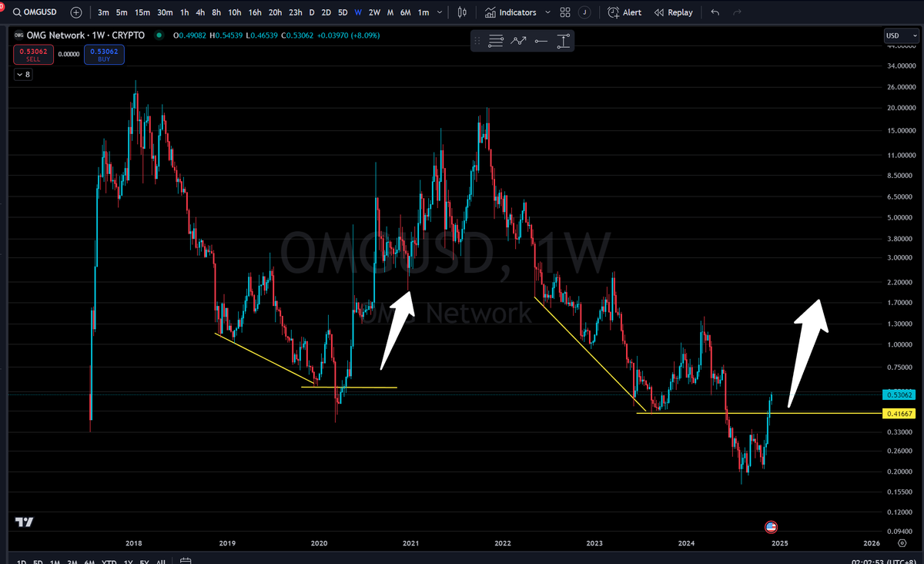Click the 2021 label on time axis
Screen dimensions: 924x564
click(410, 543)
